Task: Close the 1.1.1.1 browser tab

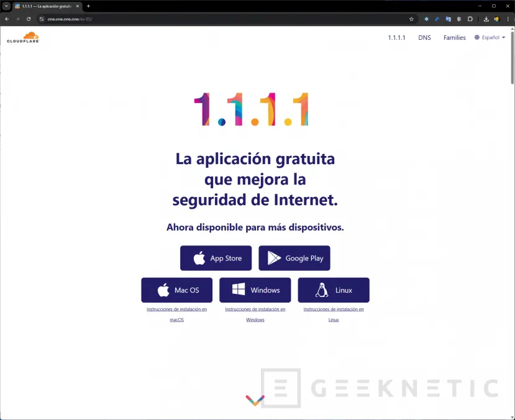Action: tap(78, 6)
